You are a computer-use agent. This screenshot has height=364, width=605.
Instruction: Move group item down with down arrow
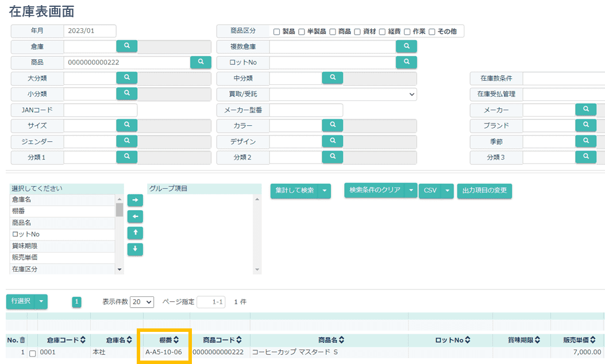coord(135,249)
